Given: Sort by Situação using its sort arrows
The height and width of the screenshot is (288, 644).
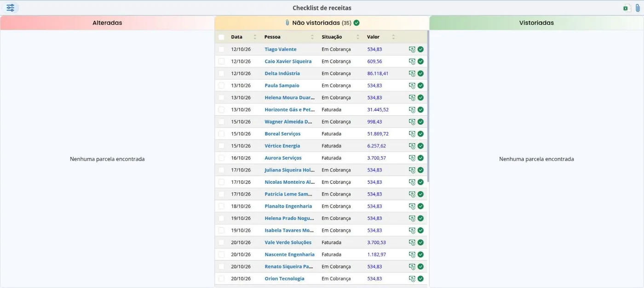Looking at the screenshot, I should tap(358, 37).
